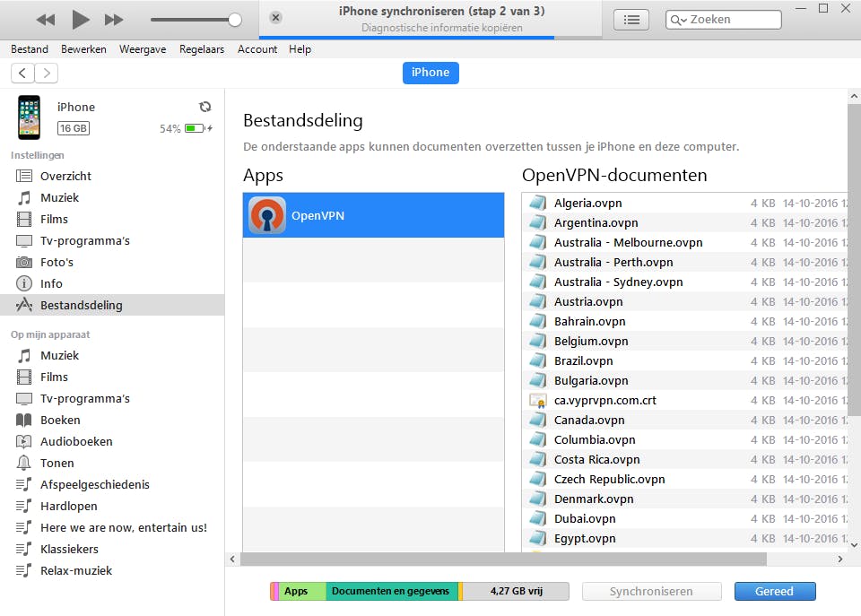Select the Costa Rica.ovpn file

(685, 460)
